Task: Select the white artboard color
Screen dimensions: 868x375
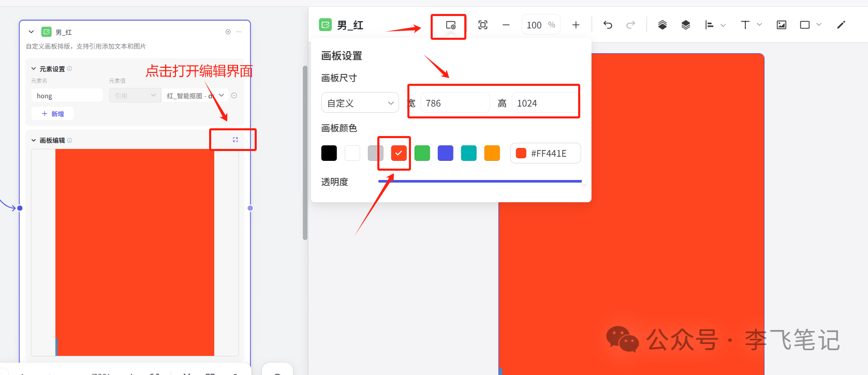Action: [352, 153]
